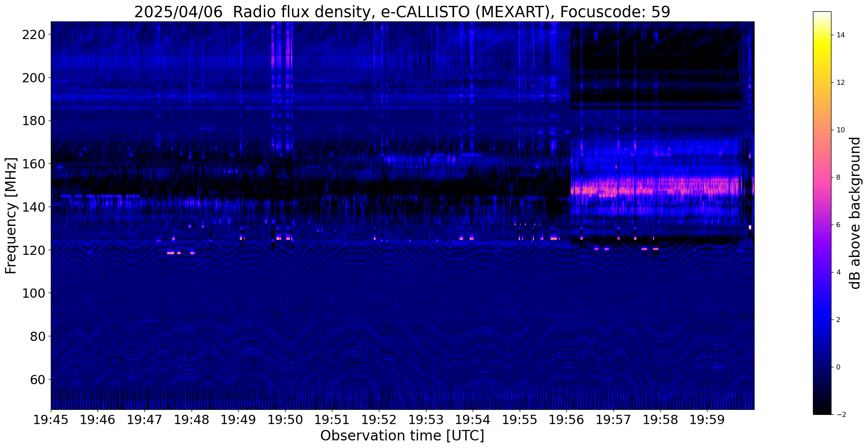Click the 19:56 time tick label
Screen dimensions: 868x448
coord(567,420)
